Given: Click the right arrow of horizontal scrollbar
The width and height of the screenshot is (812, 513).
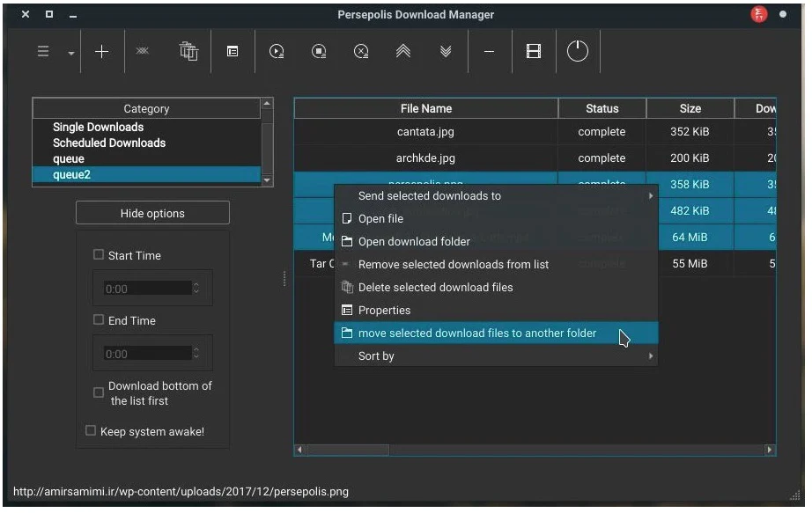Looking at the screenshot, I should point(770,450).
